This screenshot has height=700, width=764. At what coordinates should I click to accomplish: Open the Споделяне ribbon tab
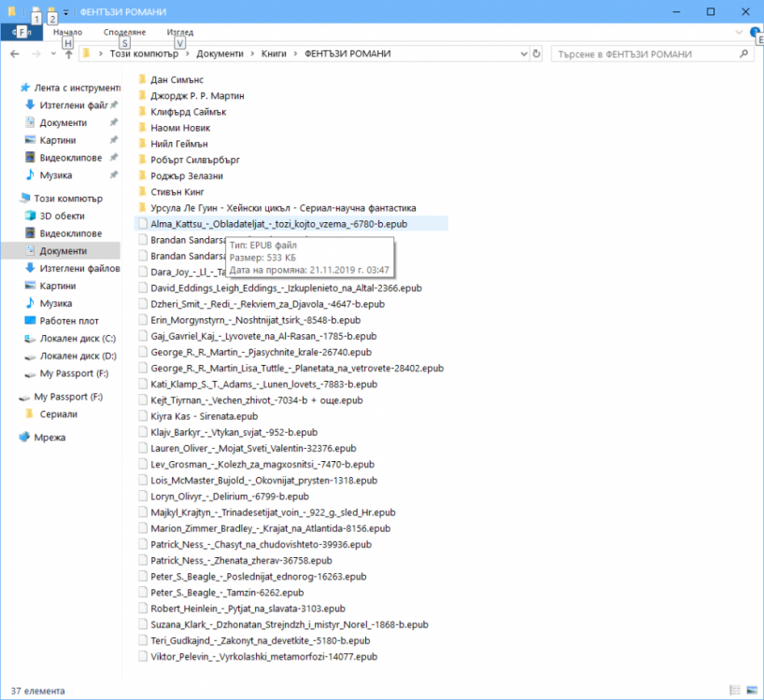point(124,32)
